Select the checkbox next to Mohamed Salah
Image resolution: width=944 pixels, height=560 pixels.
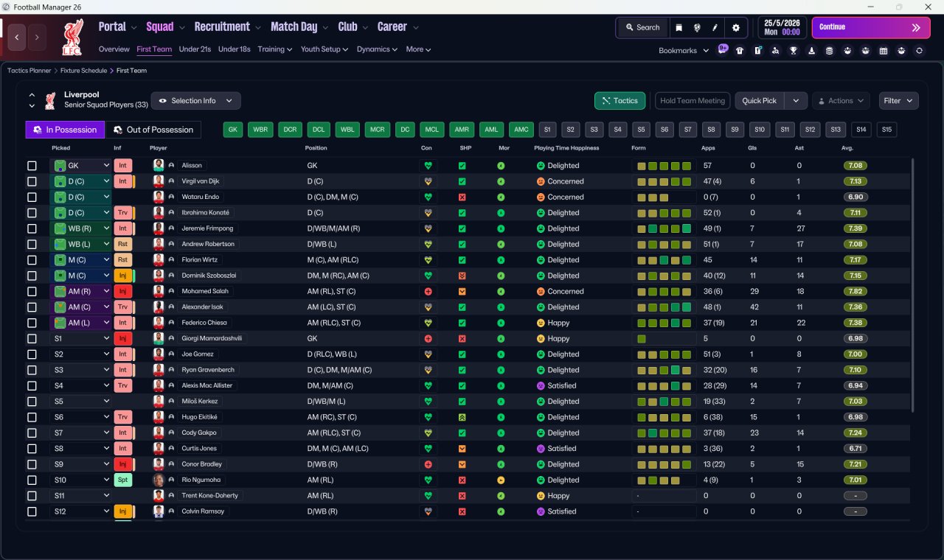[x=32, y=291]
